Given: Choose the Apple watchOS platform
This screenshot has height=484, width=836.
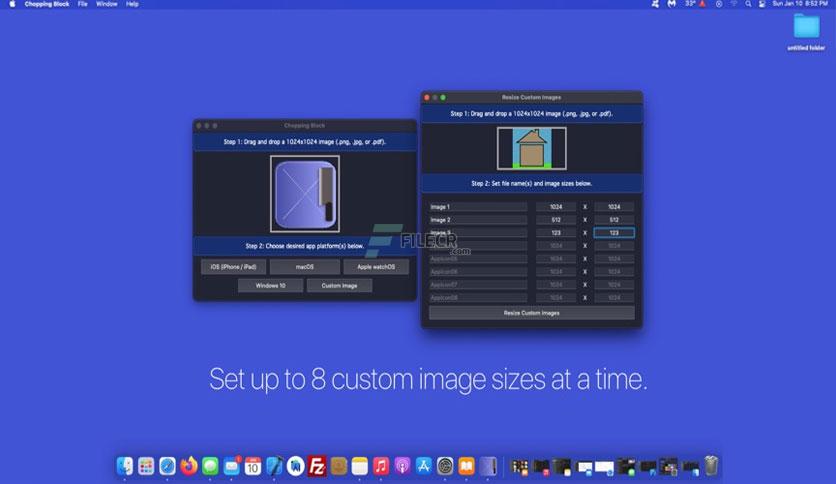Looking at the screenshot, I should [376, 267].
